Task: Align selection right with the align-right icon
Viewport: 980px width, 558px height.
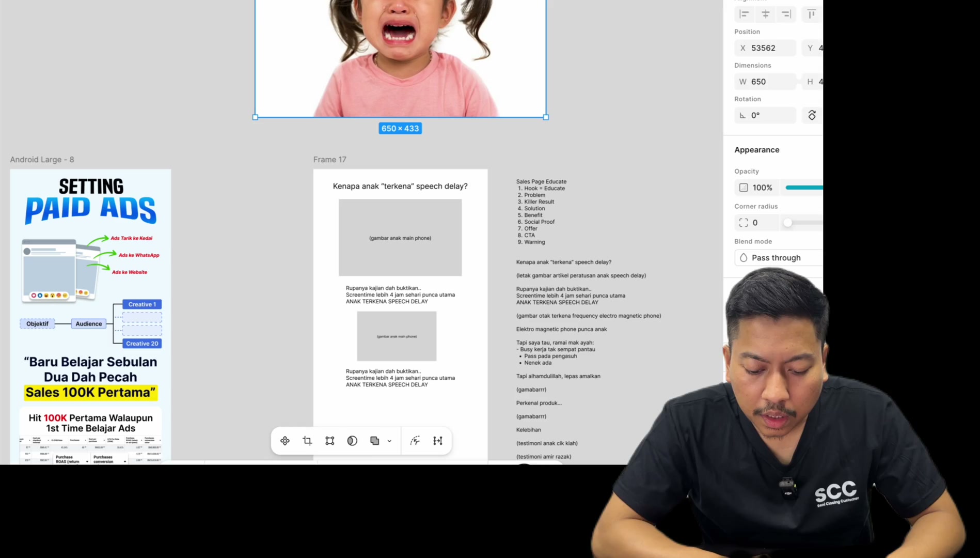Action: pos(786,14)
